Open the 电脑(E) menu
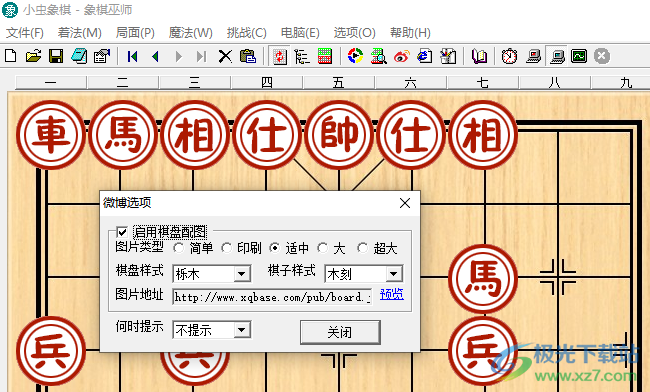 (x=300, y=33)
